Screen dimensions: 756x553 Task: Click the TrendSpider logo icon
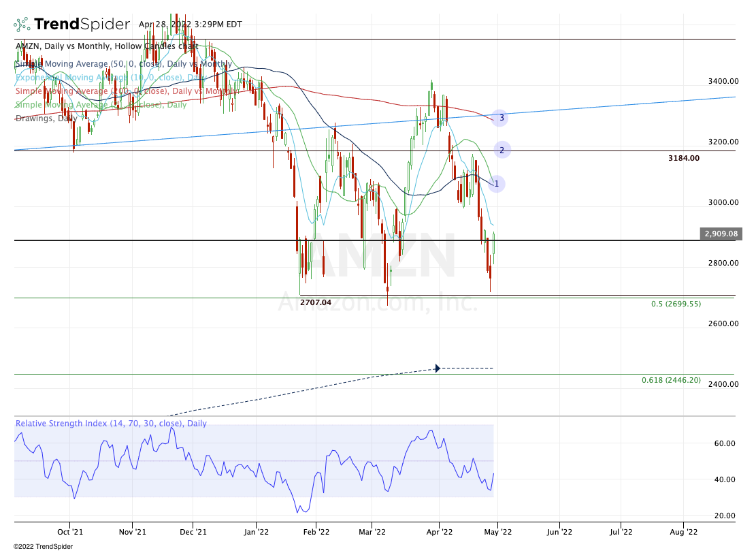pos(22,24)
